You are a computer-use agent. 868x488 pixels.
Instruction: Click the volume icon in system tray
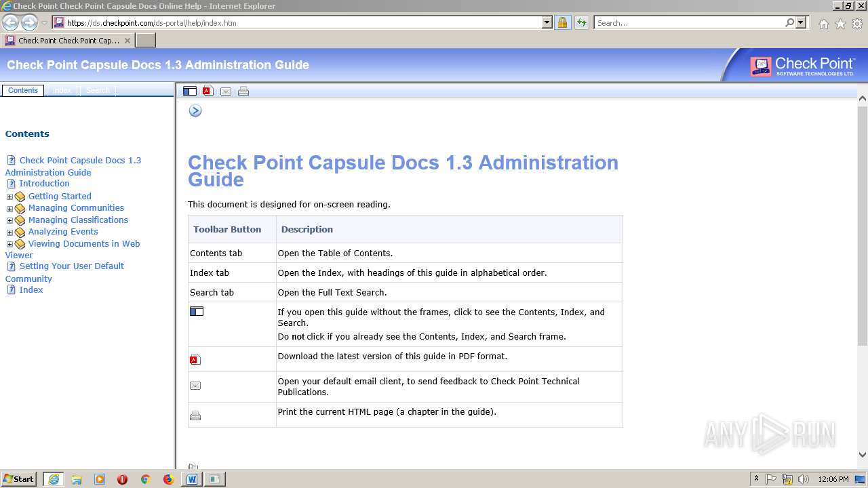pos(803,479)
